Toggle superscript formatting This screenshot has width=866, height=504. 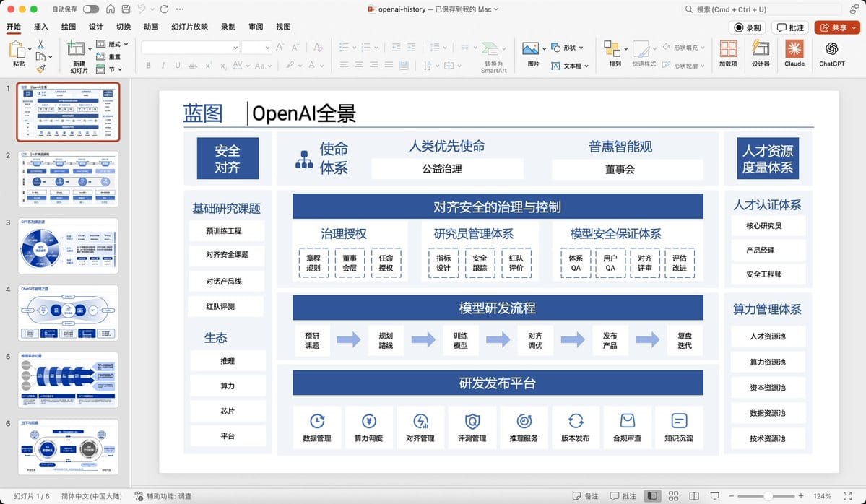208,66
